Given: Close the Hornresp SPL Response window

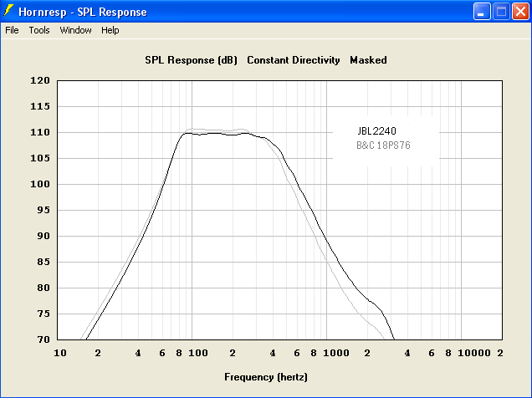Looking at the screenshot, I should (520, 12).
